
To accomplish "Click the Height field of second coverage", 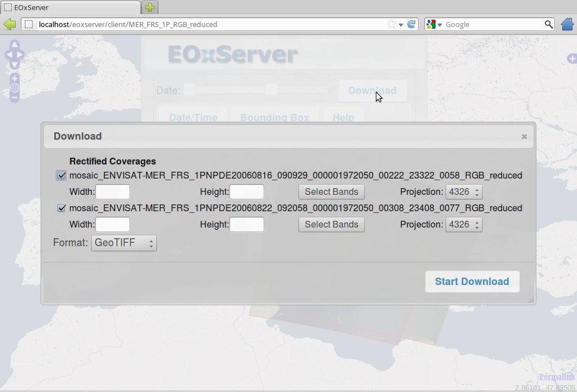I will point(247,225).
